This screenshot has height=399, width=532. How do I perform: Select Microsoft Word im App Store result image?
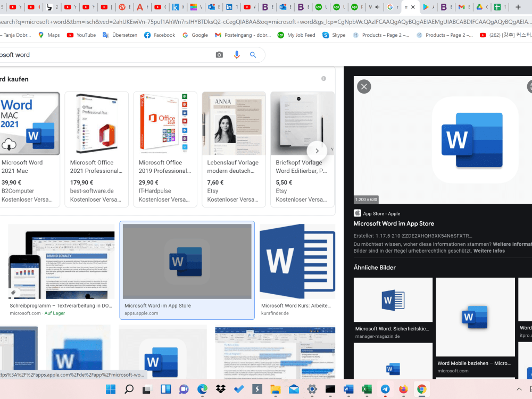(187, 261)
